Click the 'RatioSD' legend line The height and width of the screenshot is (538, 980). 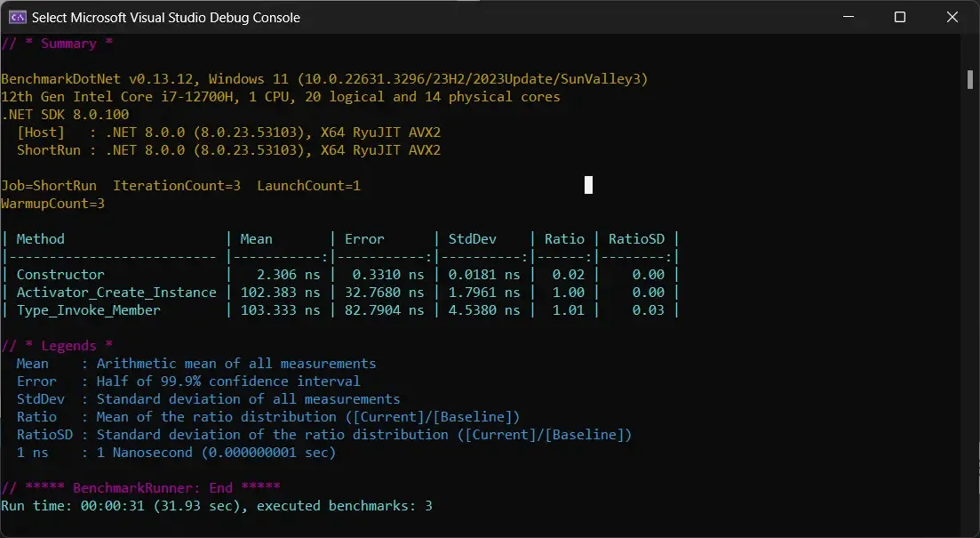(324, 435)
